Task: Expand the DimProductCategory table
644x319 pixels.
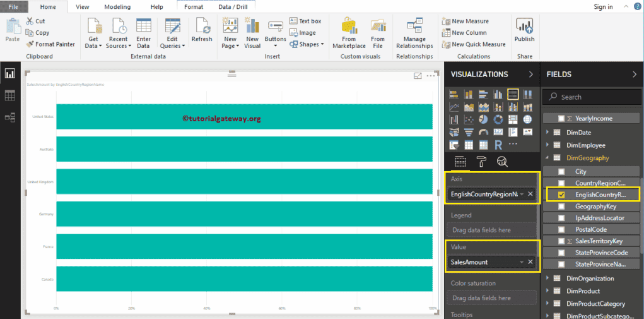Action: [547, 304]
